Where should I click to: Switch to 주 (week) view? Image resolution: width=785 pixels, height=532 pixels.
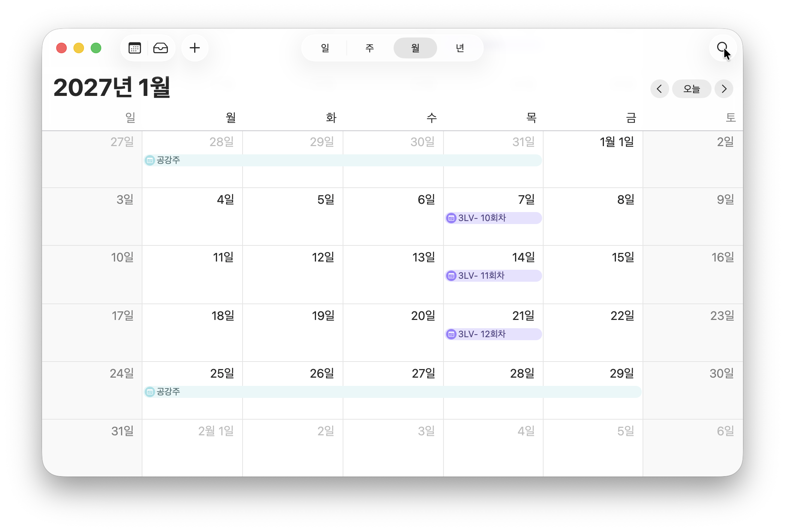[370, 48]
